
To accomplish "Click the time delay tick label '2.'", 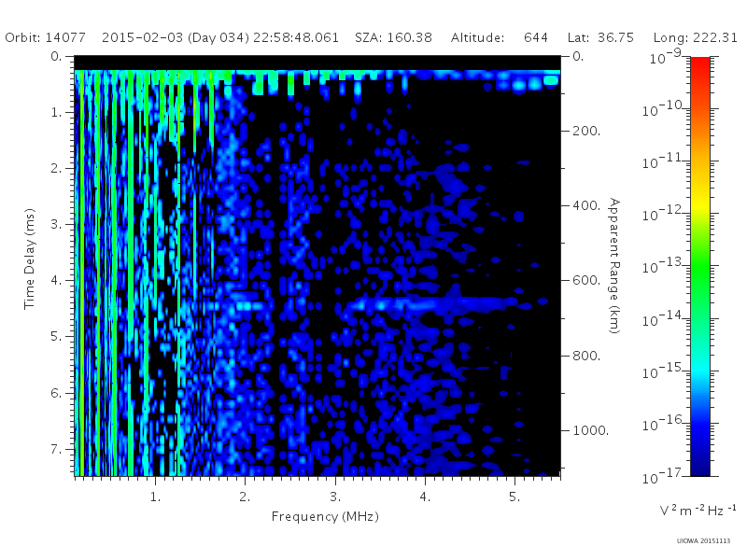I will 57,169.
